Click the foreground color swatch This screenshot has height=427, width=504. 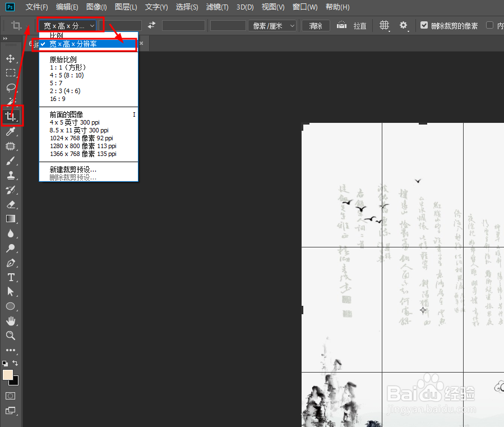8,374
